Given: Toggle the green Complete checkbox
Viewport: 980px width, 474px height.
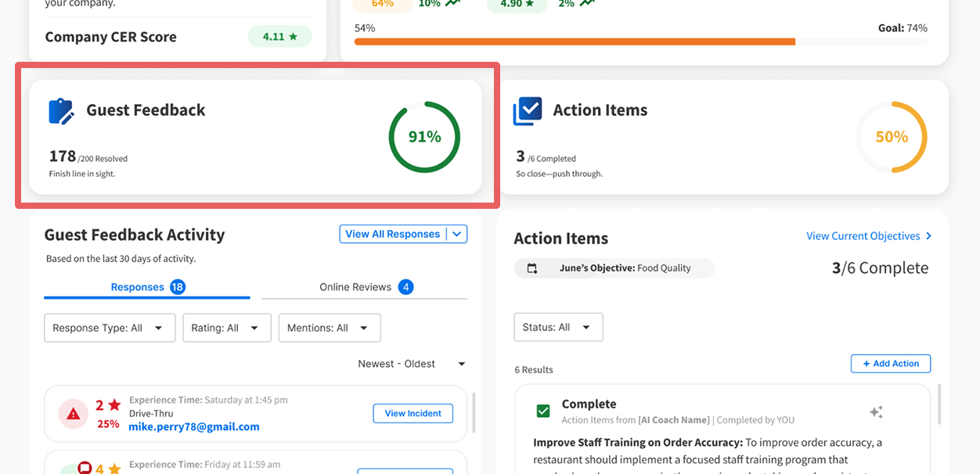Looking at the screenshot, I should (543, 411).
